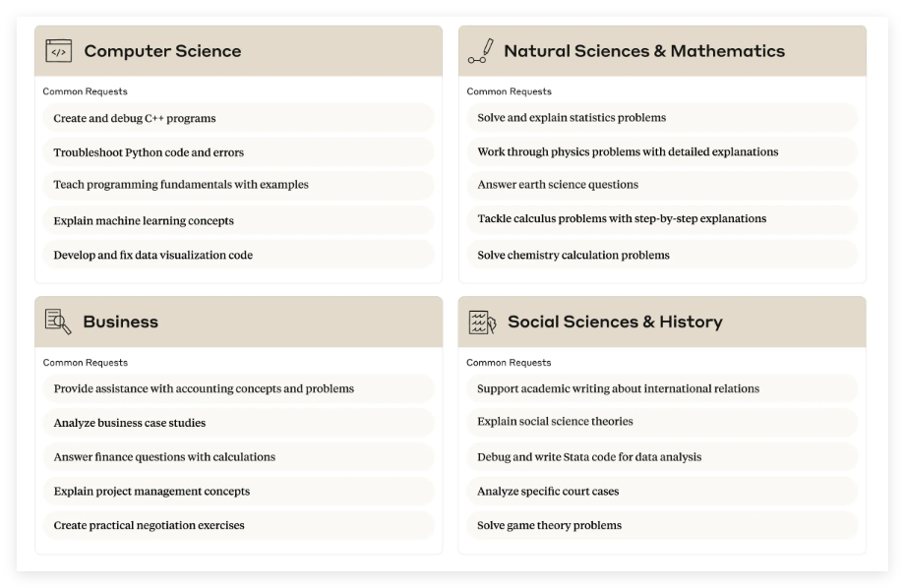Click the Business document search icon
The width and height of the screenshot is (905, 588).
[58, 322]
